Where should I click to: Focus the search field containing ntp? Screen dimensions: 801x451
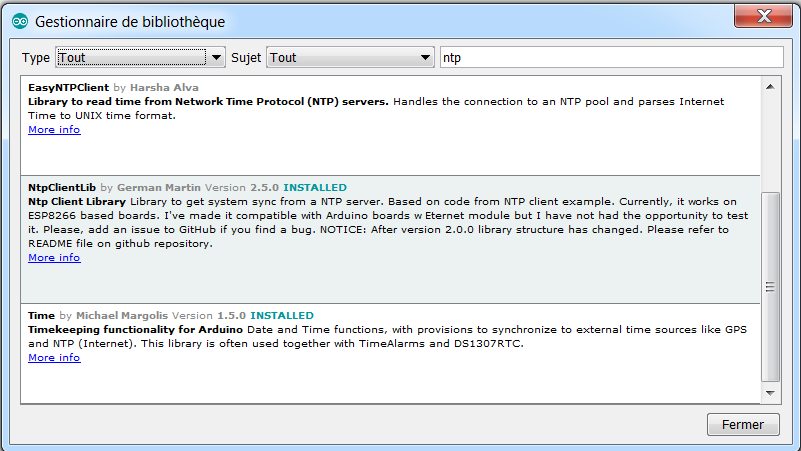(x=610, y=58)
